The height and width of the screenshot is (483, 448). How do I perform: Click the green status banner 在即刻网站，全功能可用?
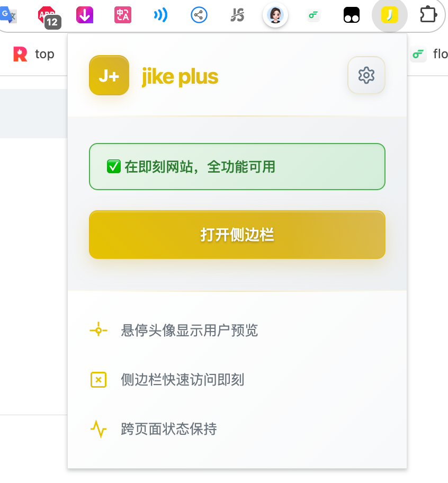coord(237,166)
